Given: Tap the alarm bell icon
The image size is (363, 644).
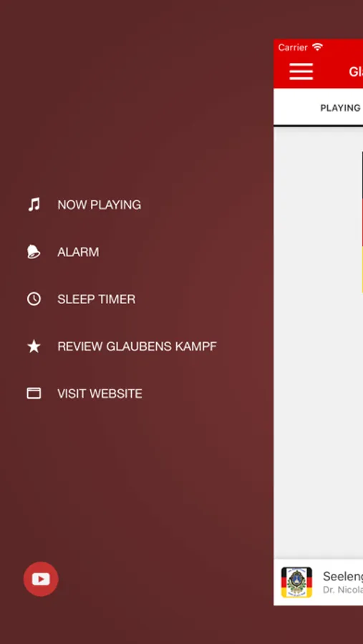Looking at the screenshot, I should click(34, 251).
